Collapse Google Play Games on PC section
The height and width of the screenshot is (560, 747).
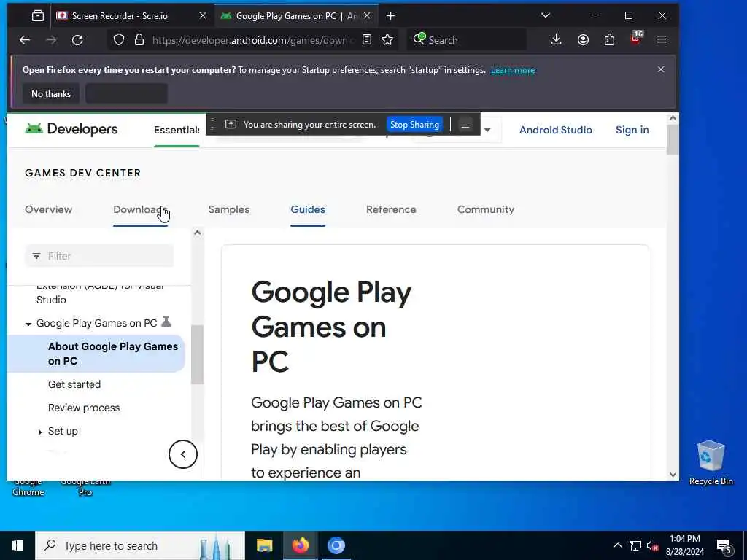coord(28,324)
